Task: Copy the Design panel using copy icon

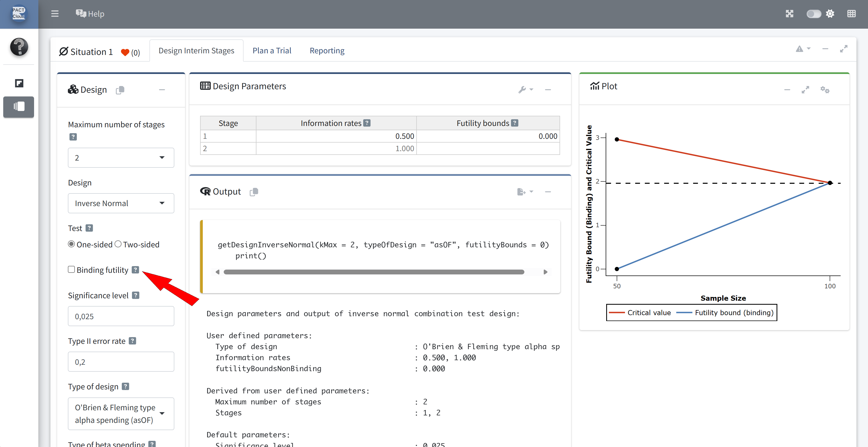Action: point(120,90)
